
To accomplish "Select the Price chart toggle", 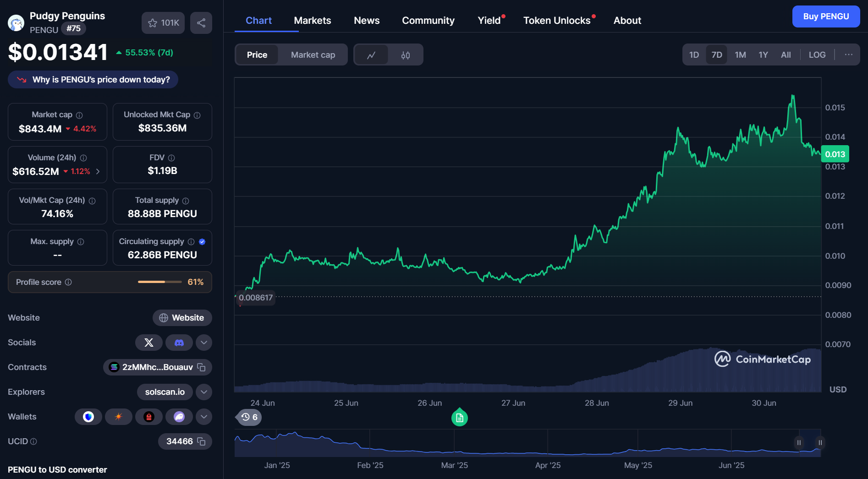I will (x=257, y=55).
